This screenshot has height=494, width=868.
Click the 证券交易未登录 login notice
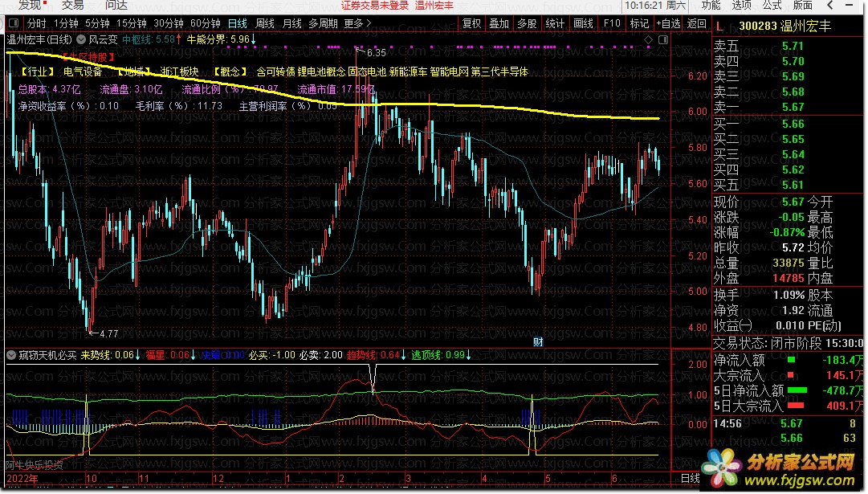pos(375,6)
